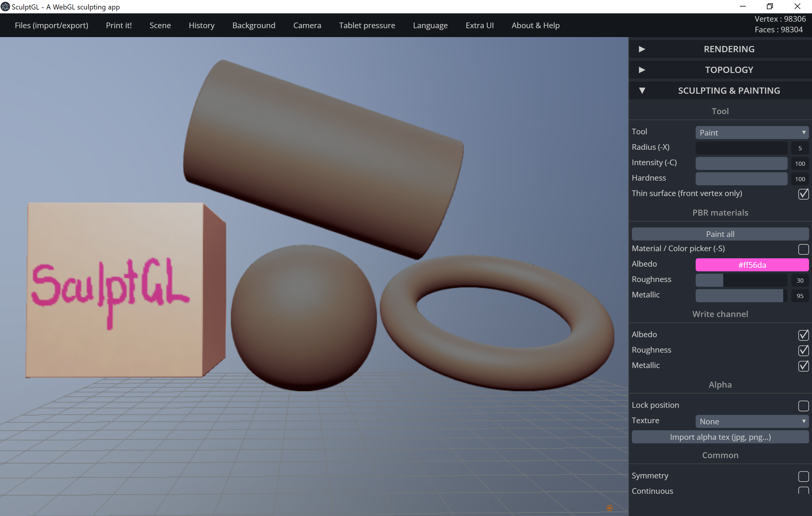Enable the Material / Color picker option
812x516 pixels.
click(x=804, y=249)
